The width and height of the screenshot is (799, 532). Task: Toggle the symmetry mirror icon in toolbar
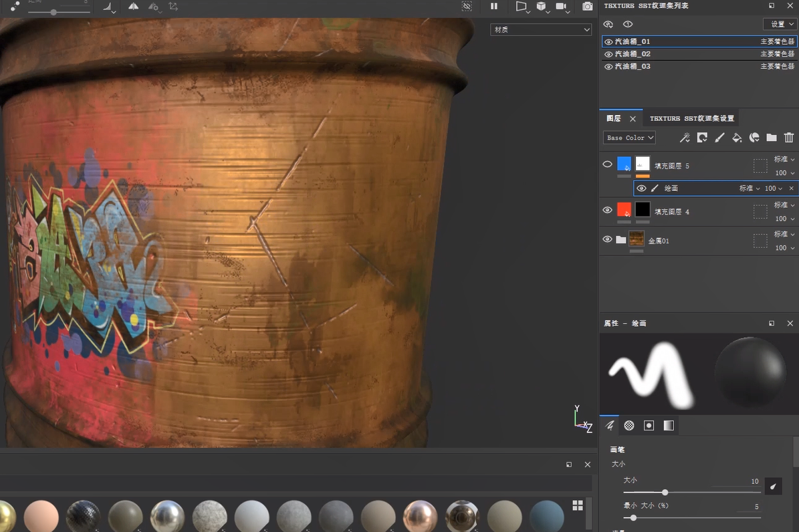(133, 7)
